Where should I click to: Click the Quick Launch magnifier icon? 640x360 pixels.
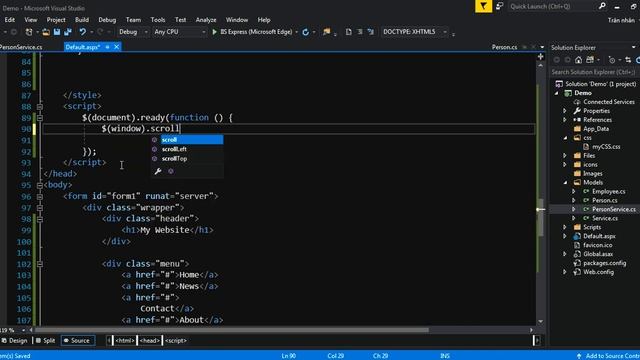[x=602, y=6]
